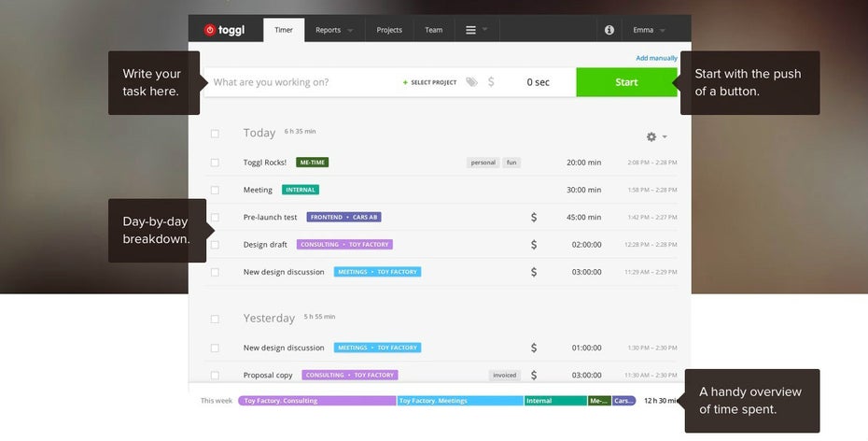Click the 45:00 min duration
Screen dimensions: 868x441
583,217
